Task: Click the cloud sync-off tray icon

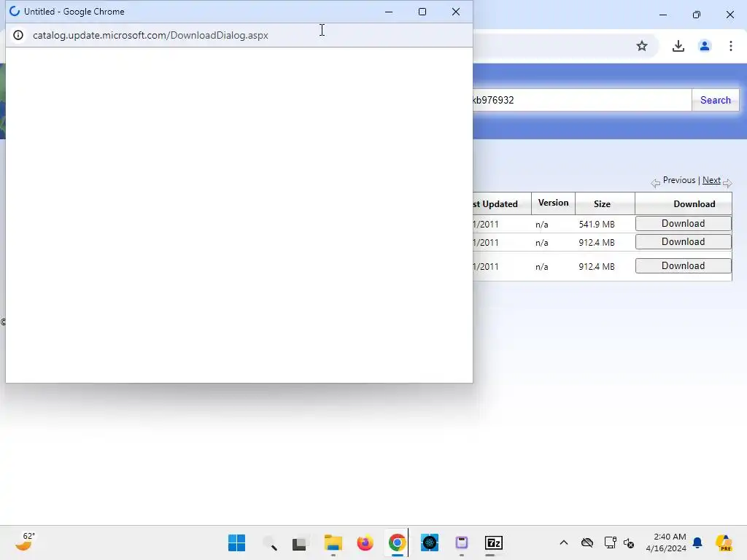Action: click(587, 542)
